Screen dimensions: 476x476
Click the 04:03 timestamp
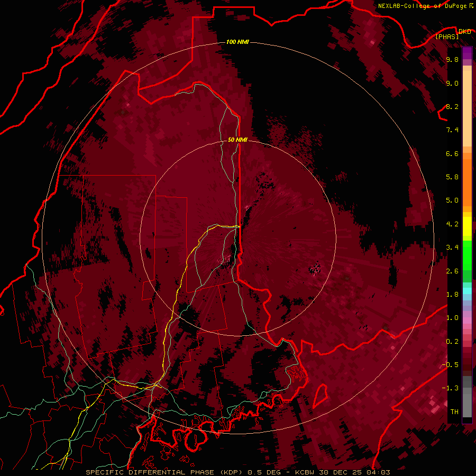tap(379, 472)
